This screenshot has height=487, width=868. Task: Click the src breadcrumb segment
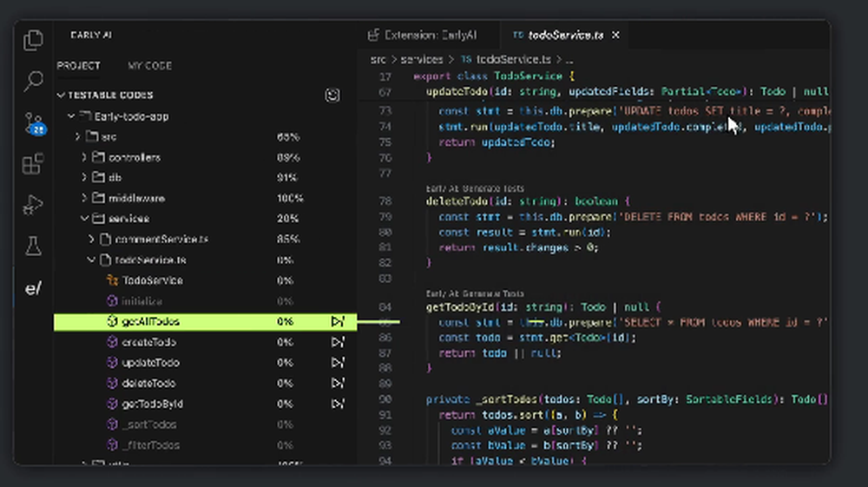click(x=378, y=59)
